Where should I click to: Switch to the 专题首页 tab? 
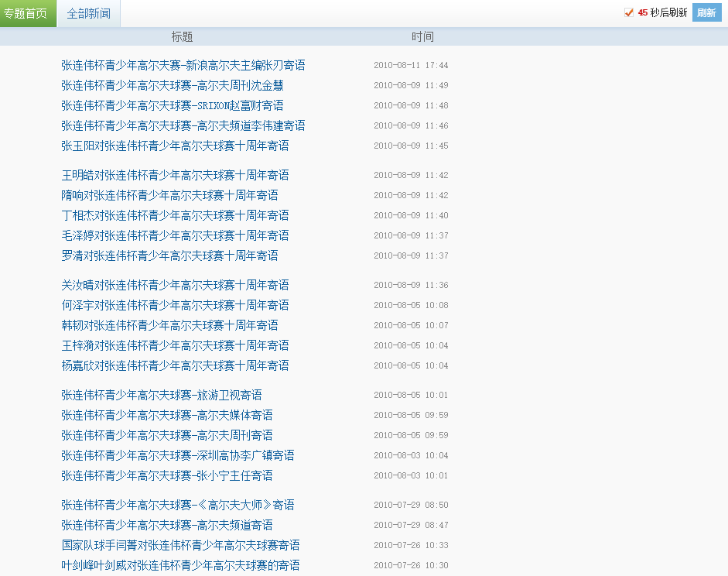(28, 13)
